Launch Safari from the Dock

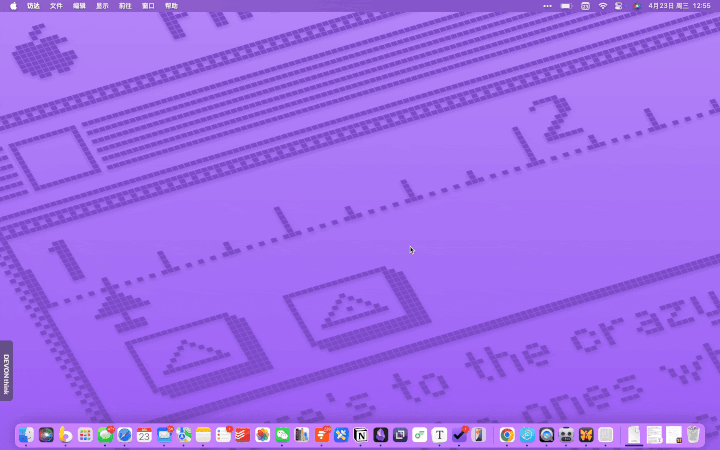(124, 435)
